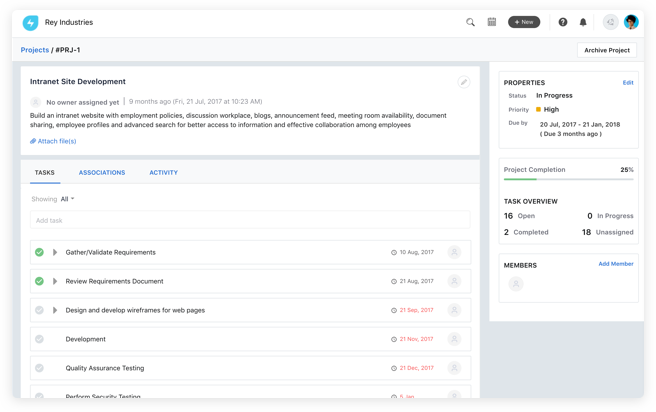Switch to the Activity tab
The width and height of the screenshot is (656, 412).
click(x=163, y=173)
